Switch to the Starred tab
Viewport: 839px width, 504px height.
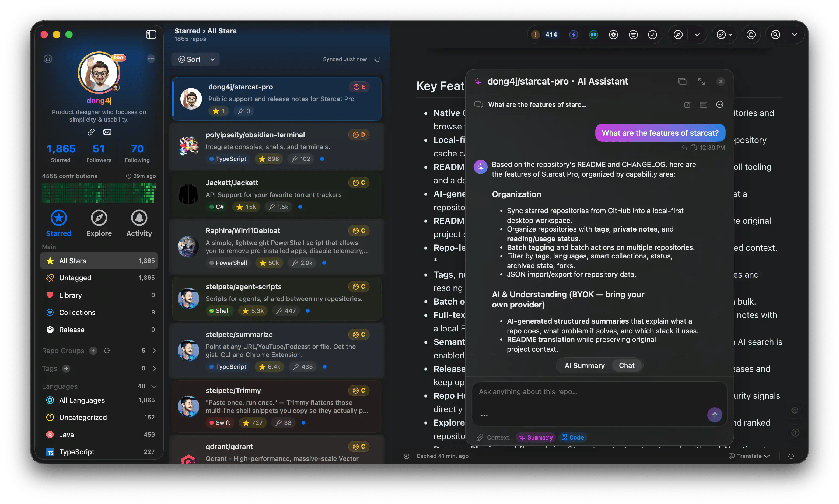(59, 223)
